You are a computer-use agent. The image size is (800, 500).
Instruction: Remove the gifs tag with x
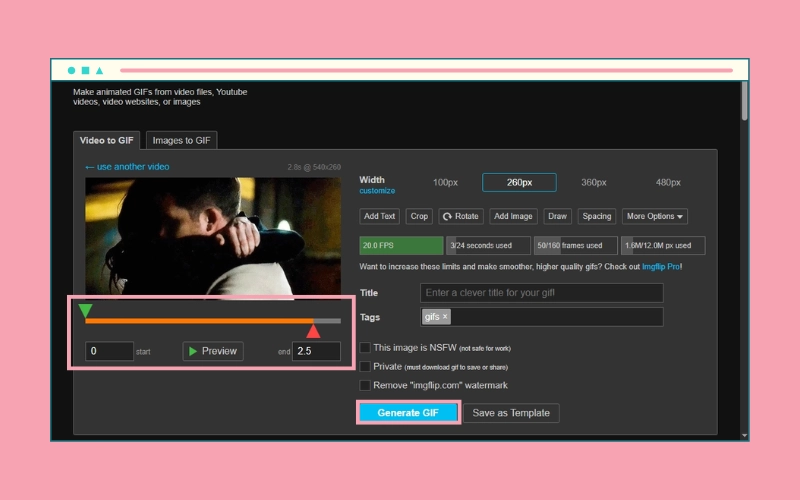coord(446,317)
